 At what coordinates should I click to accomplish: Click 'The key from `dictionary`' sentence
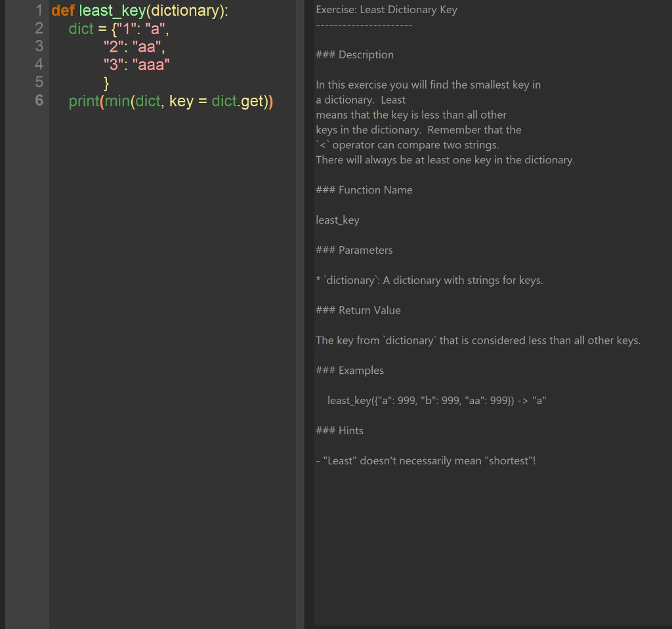[478, 340]
